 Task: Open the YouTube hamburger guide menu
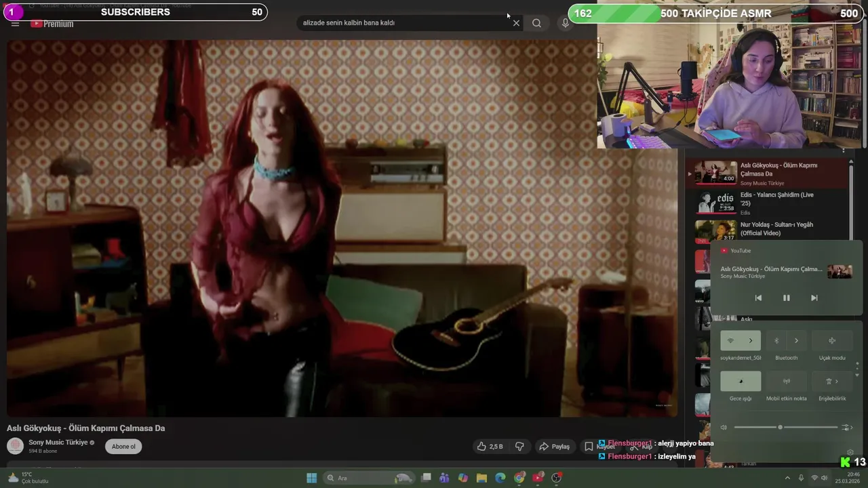[x=15, y=24]
